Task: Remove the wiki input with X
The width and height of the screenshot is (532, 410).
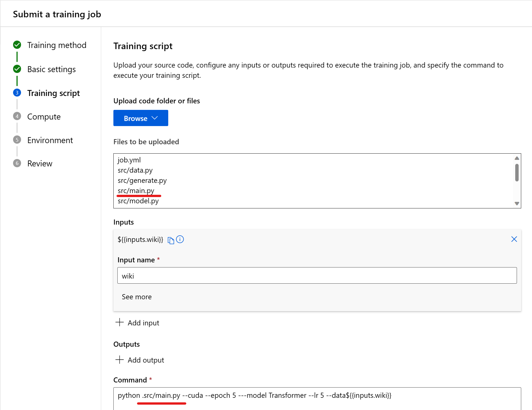Action: [x=514, y=239]
